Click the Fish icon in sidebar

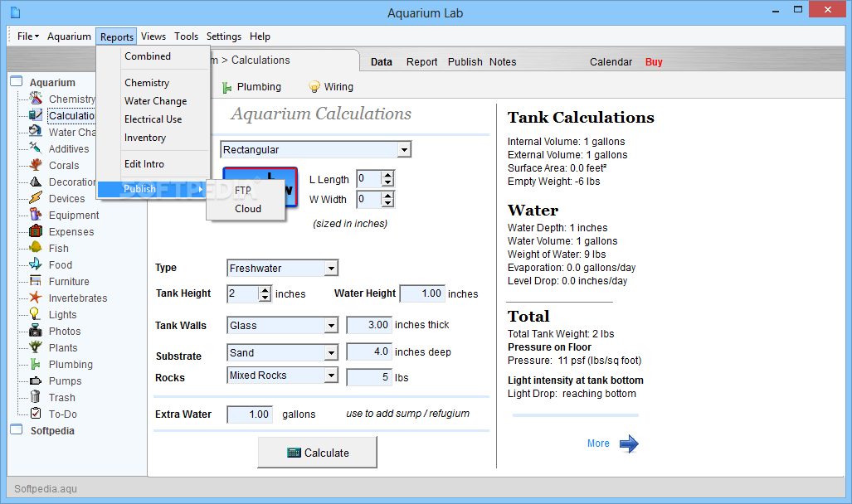click(36, 248)
